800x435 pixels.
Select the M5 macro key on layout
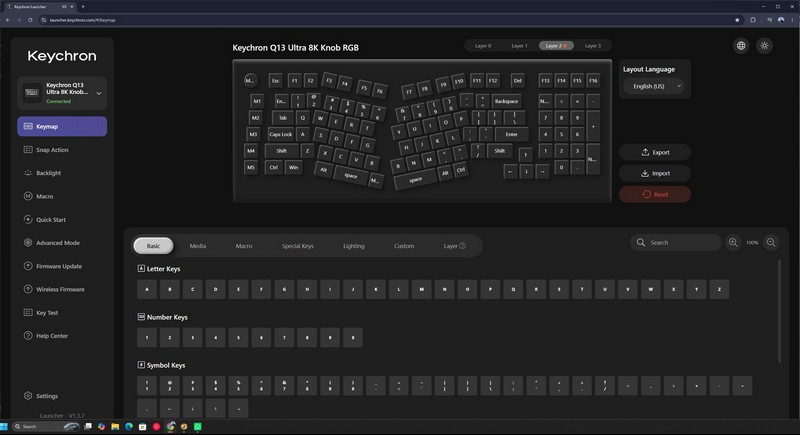point(251,167)
